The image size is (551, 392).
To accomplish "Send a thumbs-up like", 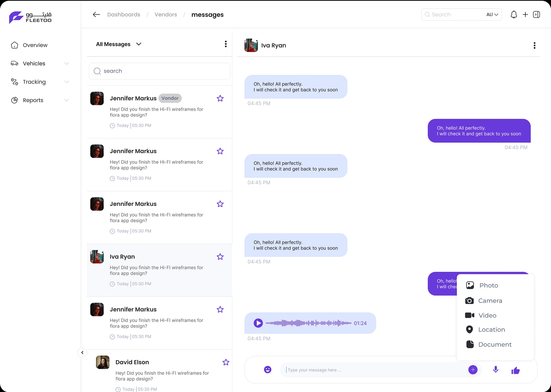I will [x=515, y=370].
